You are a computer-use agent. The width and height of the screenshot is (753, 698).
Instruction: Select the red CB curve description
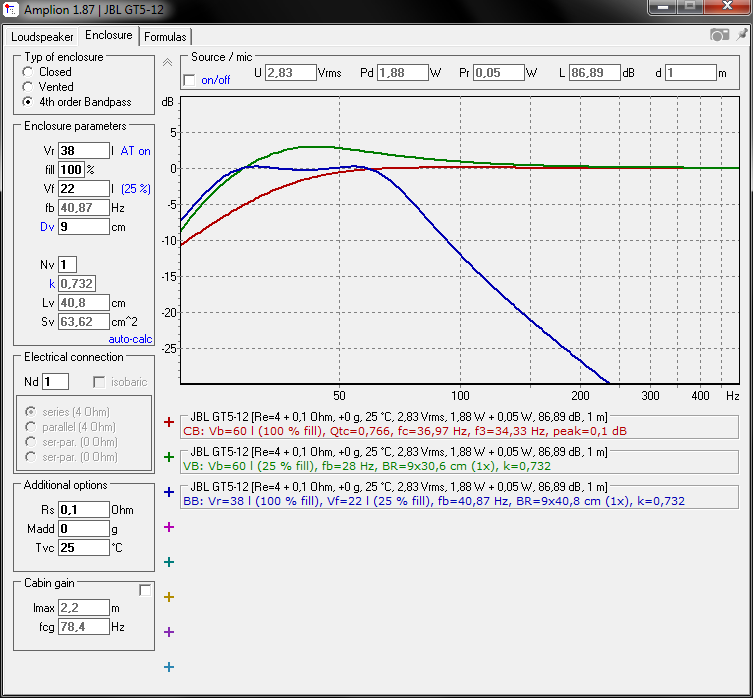(x=405, y=431)
